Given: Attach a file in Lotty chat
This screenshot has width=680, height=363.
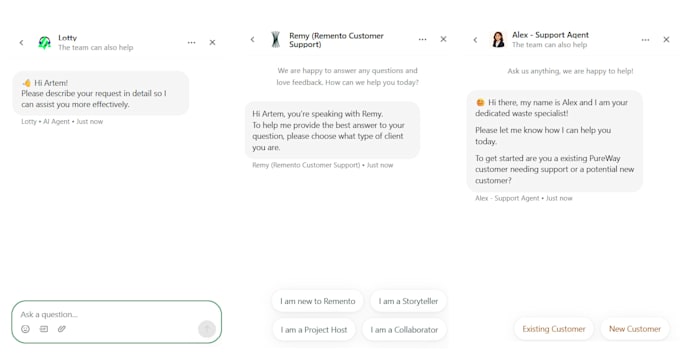Looking at the screenshot, I should click(62, 329).
